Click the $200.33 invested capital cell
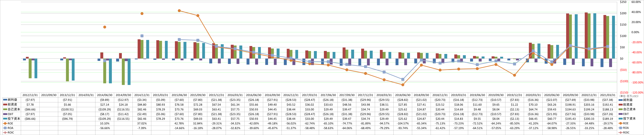 [589, 119]
